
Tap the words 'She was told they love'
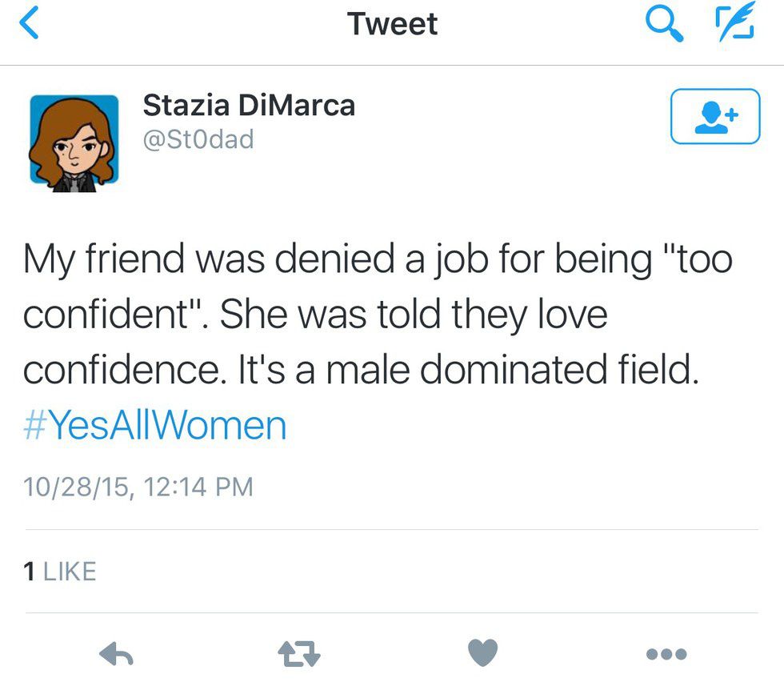click(414, 314)
